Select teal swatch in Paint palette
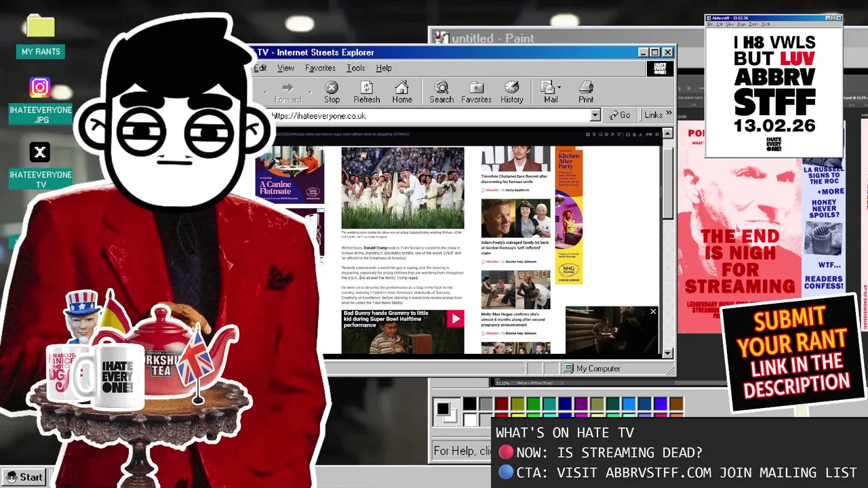 coord(550,404)
